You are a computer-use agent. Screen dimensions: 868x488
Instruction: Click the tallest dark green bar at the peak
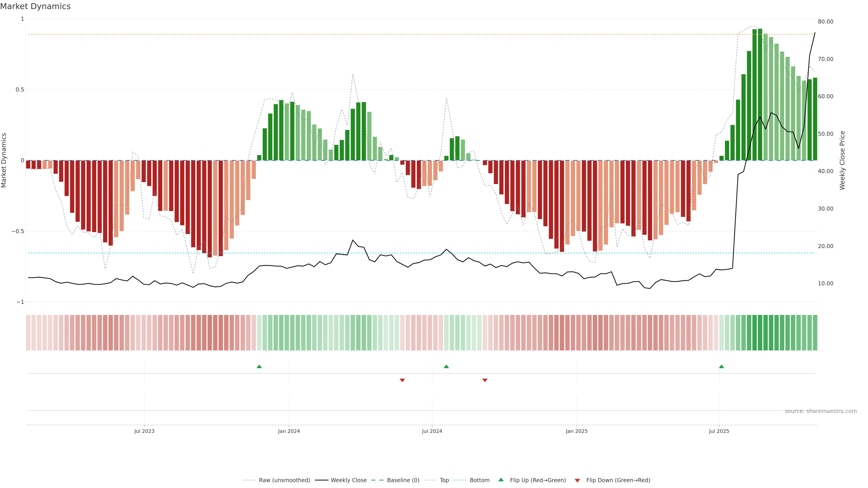[760, 94]
